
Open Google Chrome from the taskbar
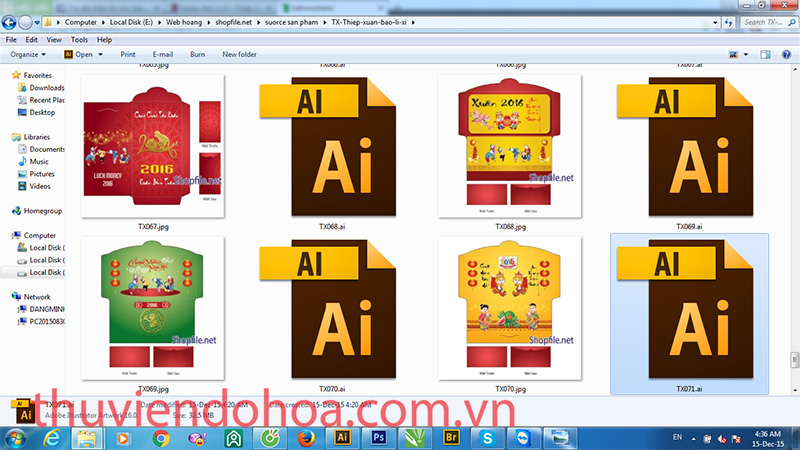[161, 438]
